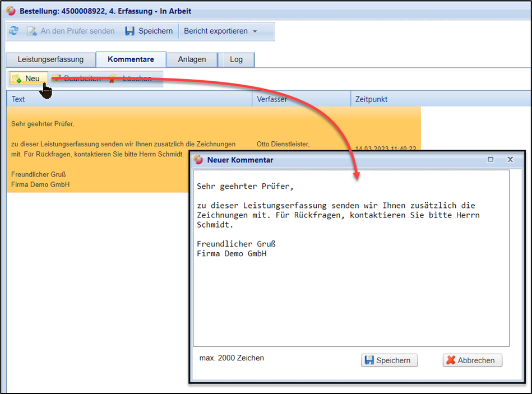Viewport: 532px width, 394px height.
Task: Sort by the Text column header
Action: coord(129,99)
